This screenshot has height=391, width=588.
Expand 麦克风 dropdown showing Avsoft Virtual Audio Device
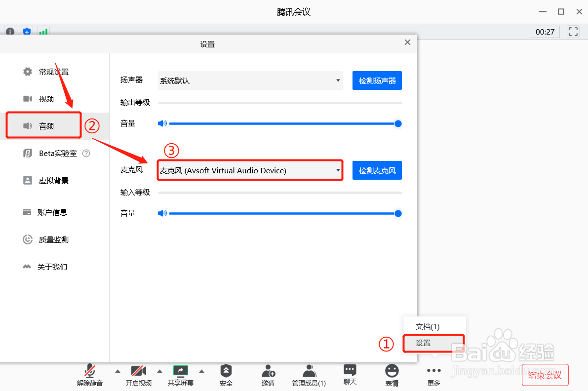tap(250, 171)
